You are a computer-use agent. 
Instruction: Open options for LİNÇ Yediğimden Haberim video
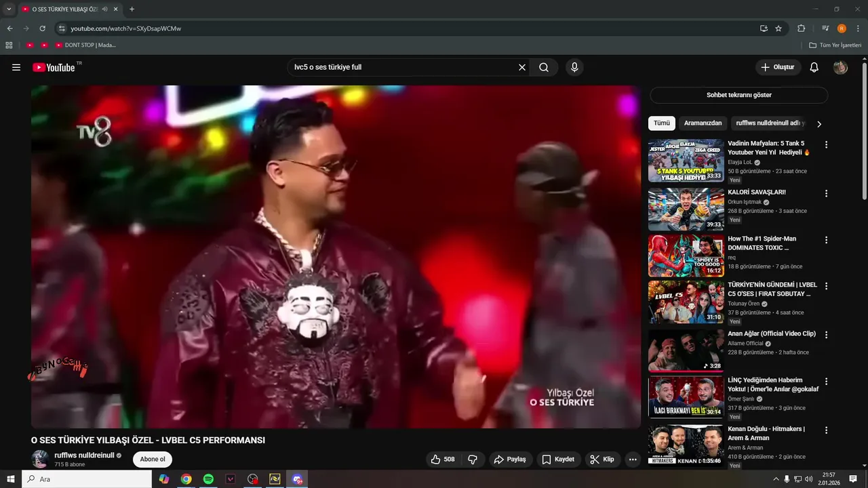[x=826, y=382]
